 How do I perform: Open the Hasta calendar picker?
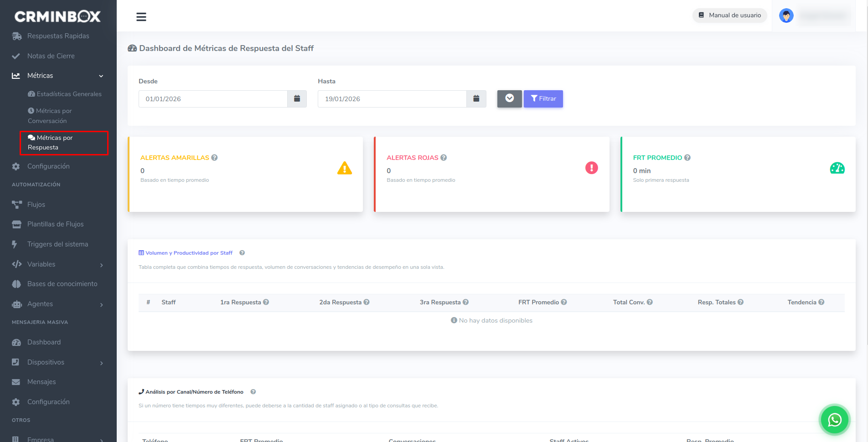coord(476,99)
